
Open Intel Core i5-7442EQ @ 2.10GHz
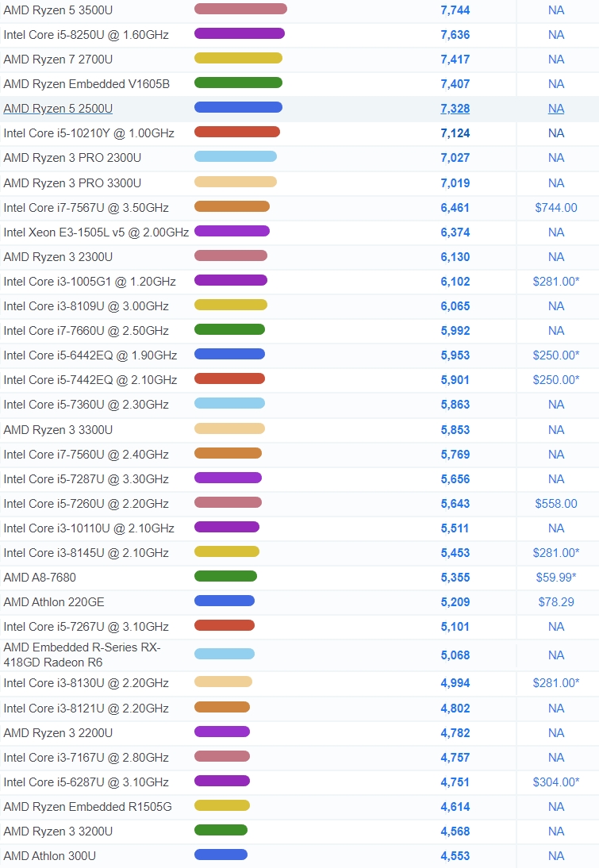tap(90, 380)
